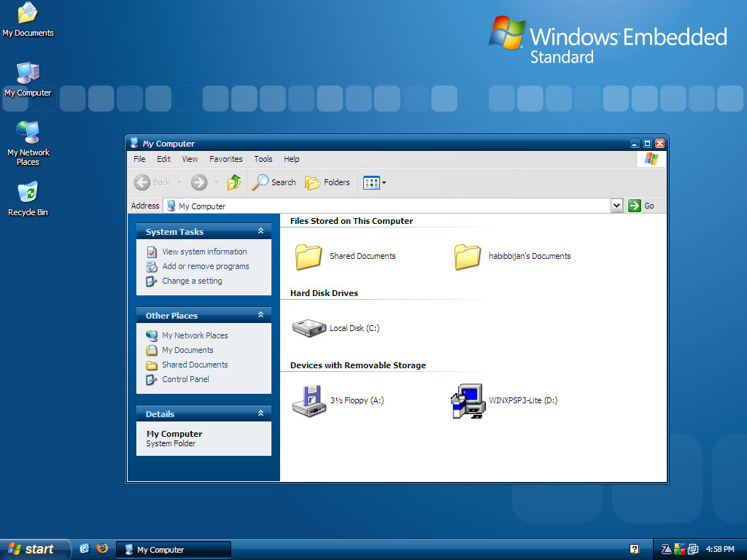The image size is (747, 560).
Task: Collapse the System Tasks panel
Action: (x=260, y=231)
